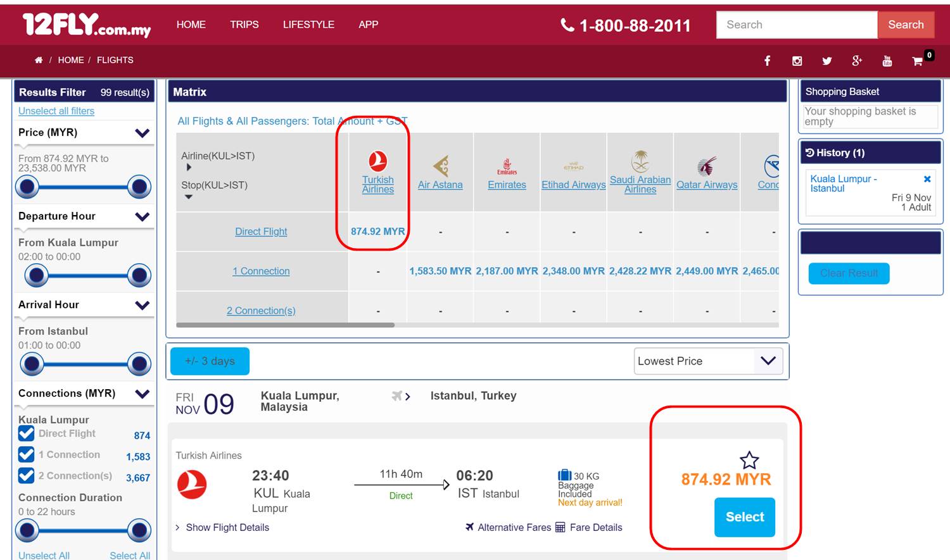This screenshot has width=950, height=560.
Task: Click the 12FLY.com.my logo
Action: [87, 25]
